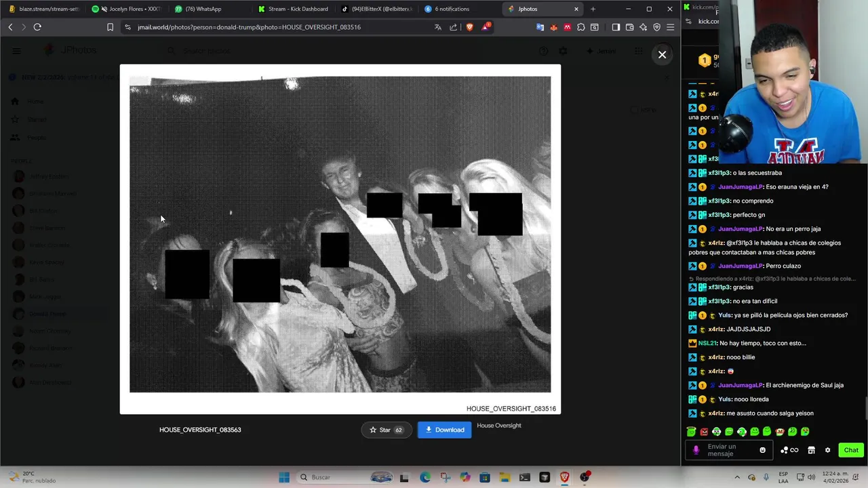Show hidden system tray icons
Screen dimensions: 868x488
(738, 477)
